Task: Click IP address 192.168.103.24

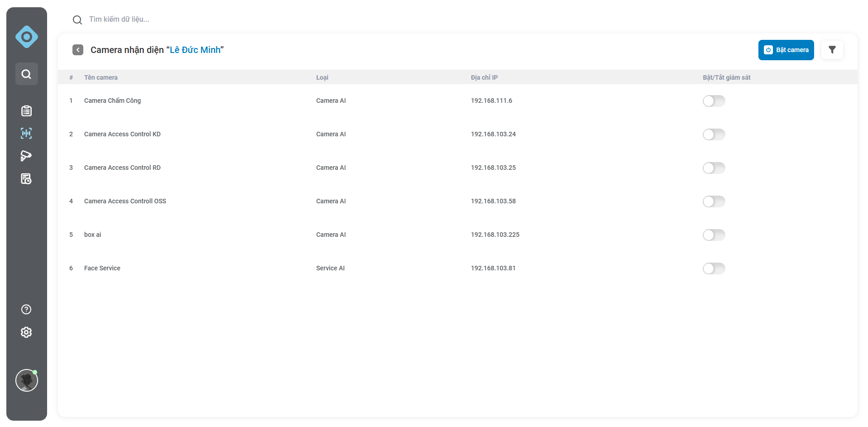Action: pyautogui.click(x=493, y=134)
